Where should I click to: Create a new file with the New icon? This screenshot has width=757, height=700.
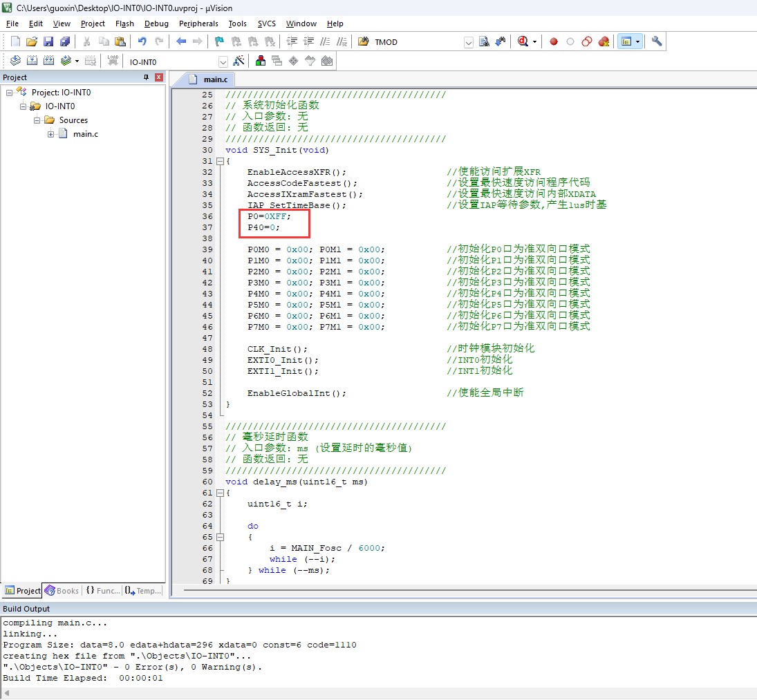pos(15,41)
